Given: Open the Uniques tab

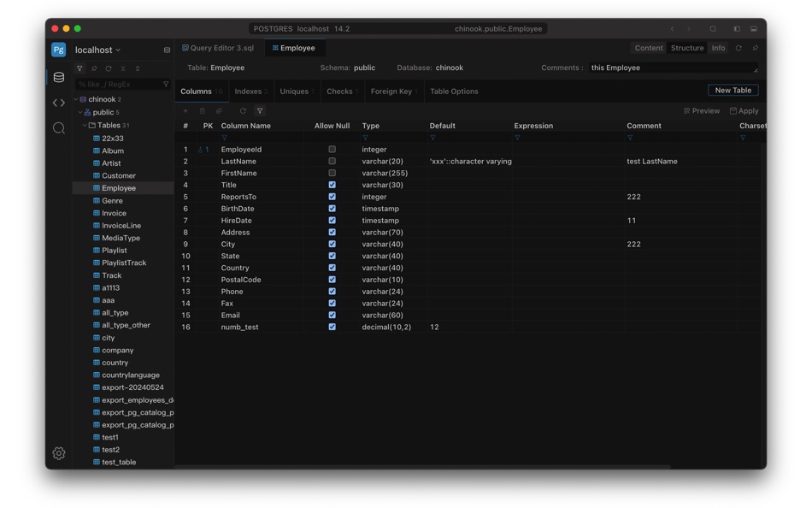Looking at the screenshot, I should (297, 92).
